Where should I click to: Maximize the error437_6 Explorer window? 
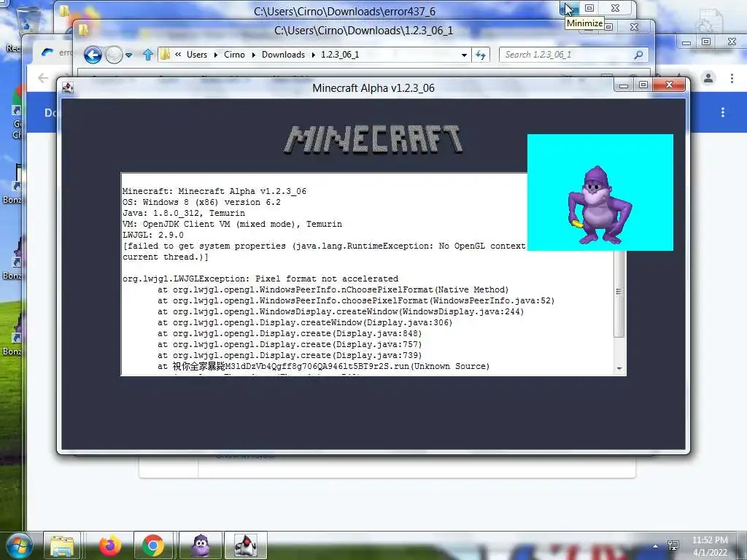(x=589, y=8)
